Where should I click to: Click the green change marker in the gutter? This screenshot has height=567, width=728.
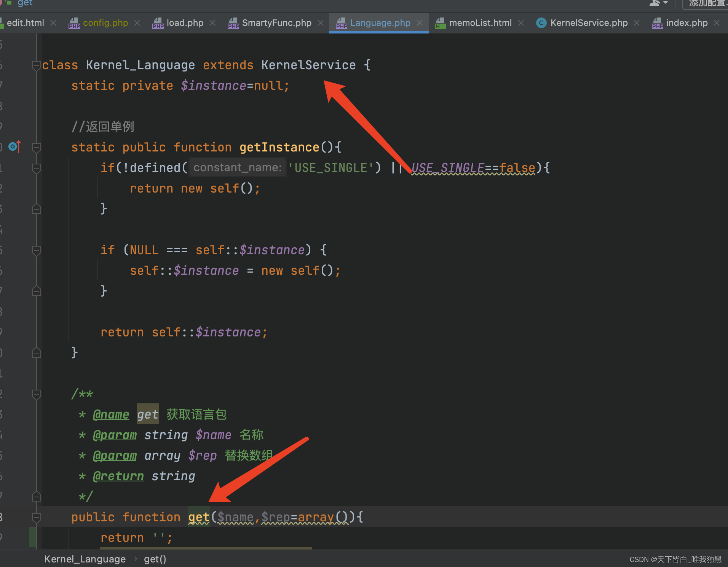point(33,537)
